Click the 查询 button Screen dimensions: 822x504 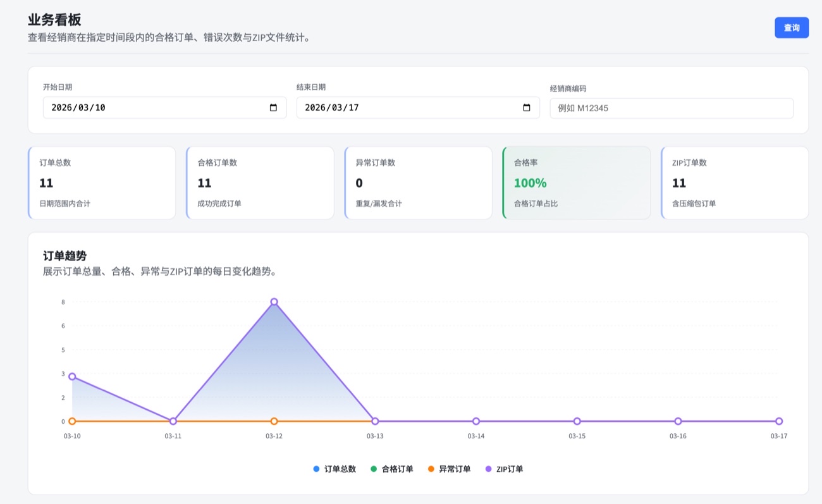(x=792, y=28)
